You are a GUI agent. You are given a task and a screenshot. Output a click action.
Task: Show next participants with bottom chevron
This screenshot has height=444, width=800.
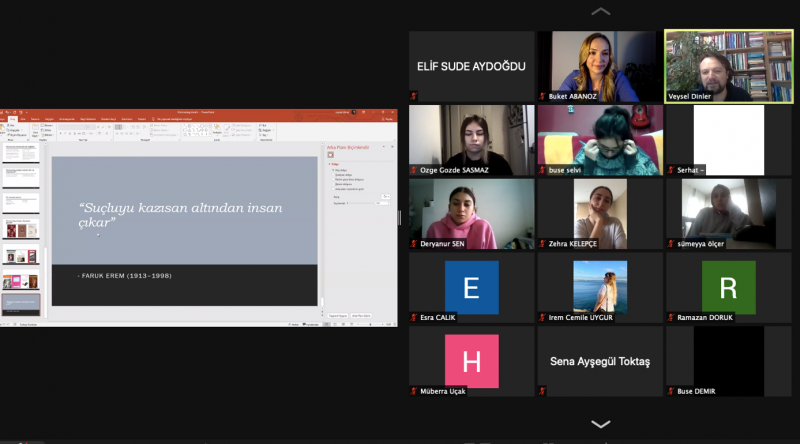tap(600, 424)
